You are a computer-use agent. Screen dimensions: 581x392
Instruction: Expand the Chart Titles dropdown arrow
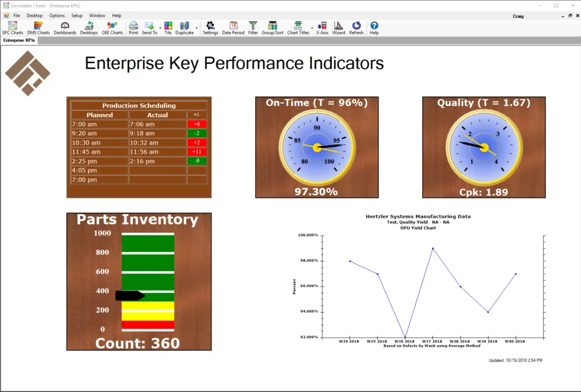(x=311, y=28)
